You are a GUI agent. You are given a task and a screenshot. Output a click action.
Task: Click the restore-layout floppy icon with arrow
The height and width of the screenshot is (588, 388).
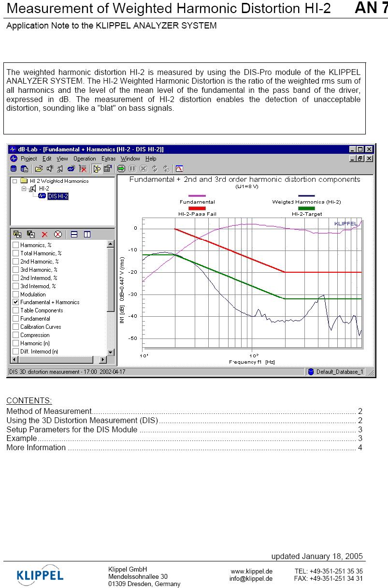pos(31,234)
